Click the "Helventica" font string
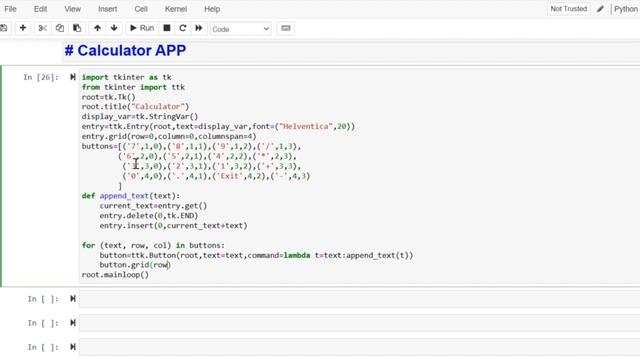This screenshot has width=640, height=360. [306, 127]
